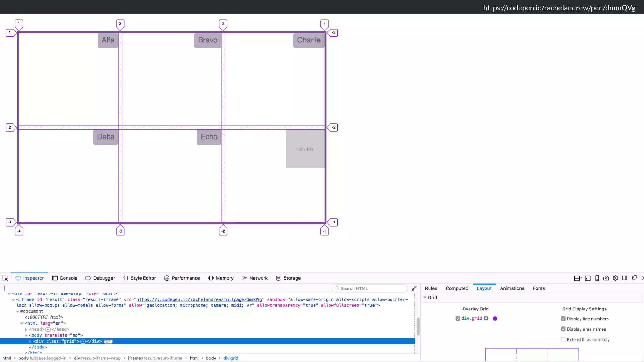644x362 pixels.
Task: Dock devtools to side of window
Action: (x=625, y=278)
